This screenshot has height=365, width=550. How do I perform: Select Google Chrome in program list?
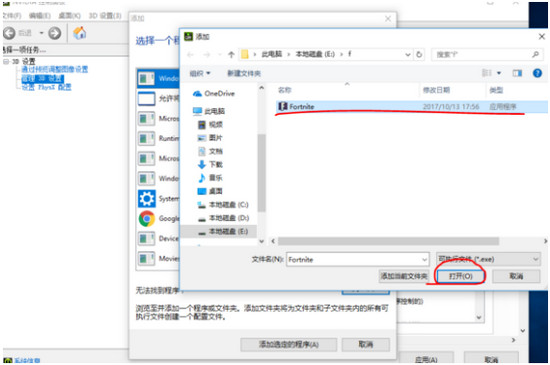pyautogui.click(x=159, y=219)
